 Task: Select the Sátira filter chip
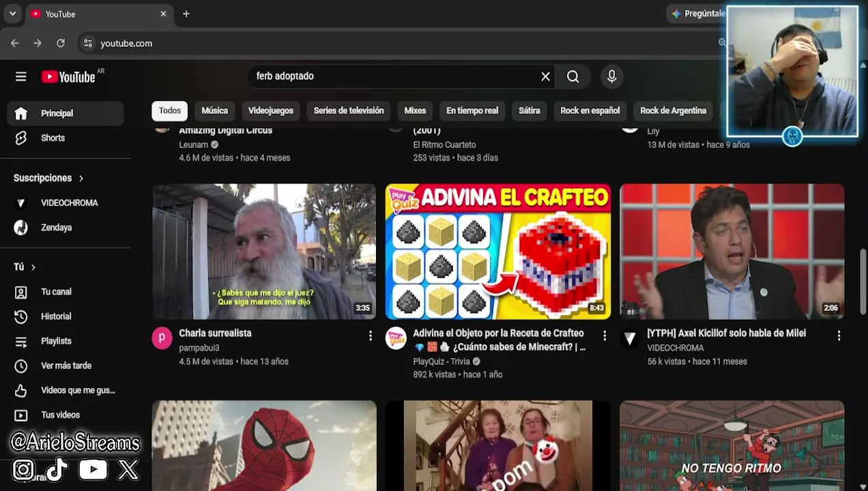pos(529,110)
